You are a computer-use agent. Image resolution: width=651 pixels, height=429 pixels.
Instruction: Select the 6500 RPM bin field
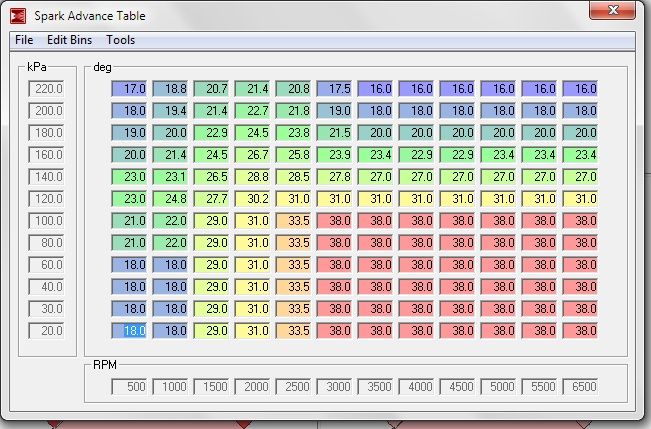tap(580, 386)
